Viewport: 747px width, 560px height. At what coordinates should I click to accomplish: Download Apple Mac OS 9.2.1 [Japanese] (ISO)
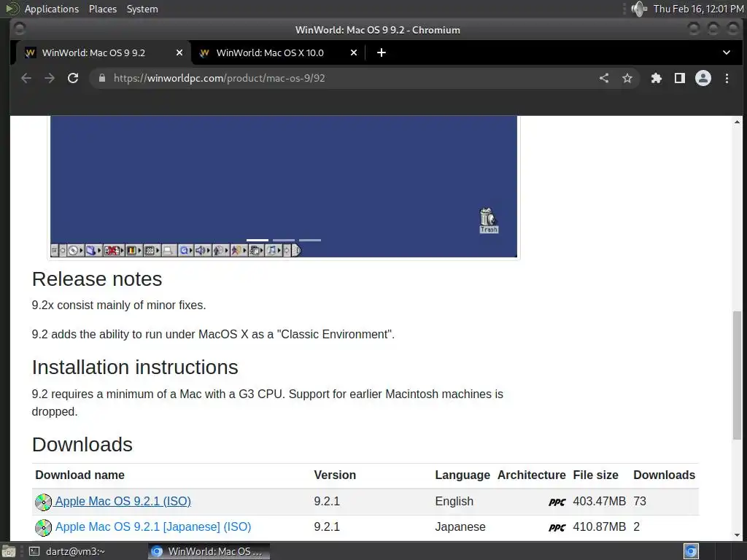153,526
